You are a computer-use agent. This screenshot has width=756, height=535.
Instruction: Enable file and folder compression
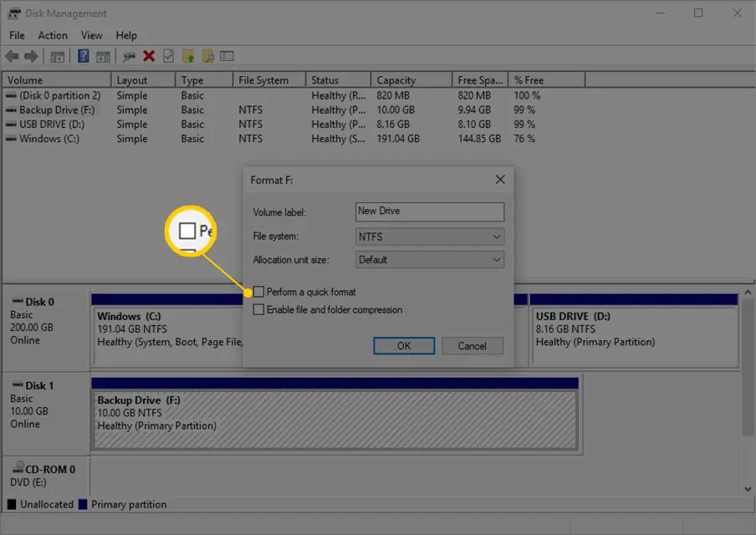tap(259, 309)
